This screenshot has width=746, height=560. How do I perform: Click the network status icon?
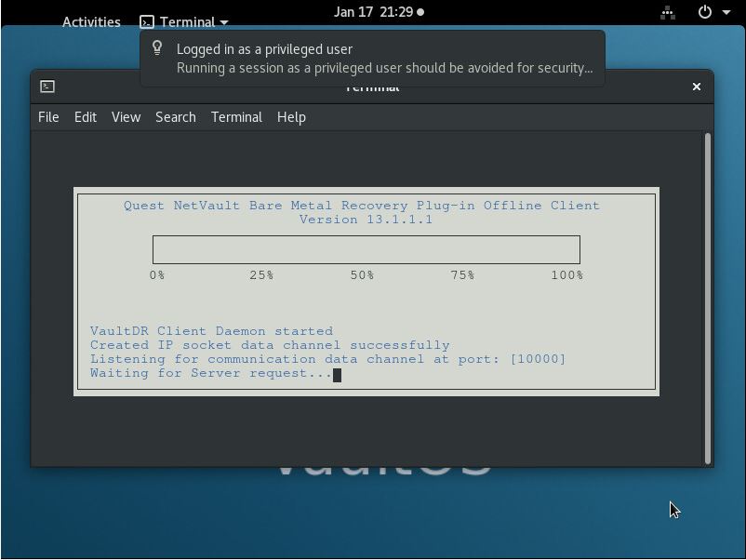click(668, 12)
